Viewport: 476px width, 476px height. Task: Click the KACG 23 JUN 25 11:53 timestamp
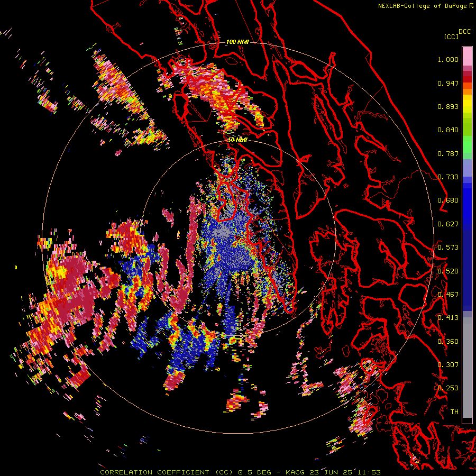tap(333, 472)
